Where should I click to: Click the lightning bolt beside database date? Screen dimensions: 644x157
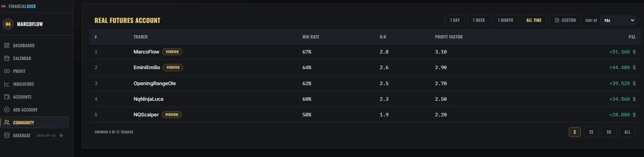(x=61, y=135)
